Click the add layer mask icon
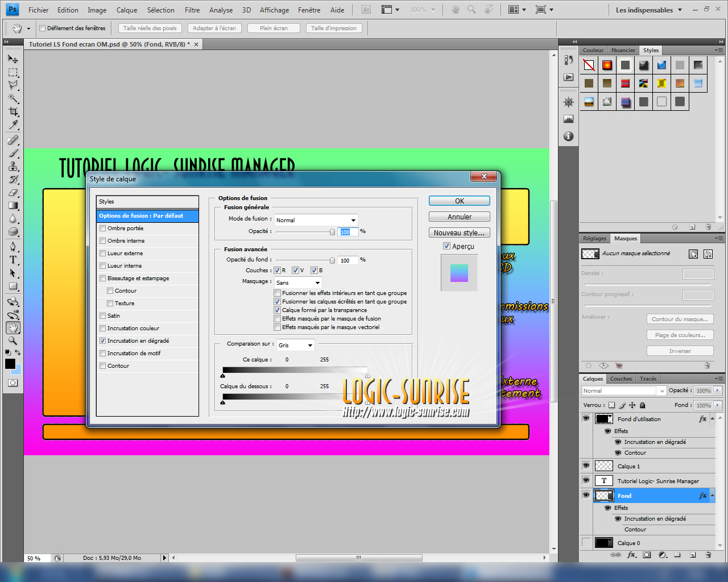728x582 pixels. pos(647,555)
